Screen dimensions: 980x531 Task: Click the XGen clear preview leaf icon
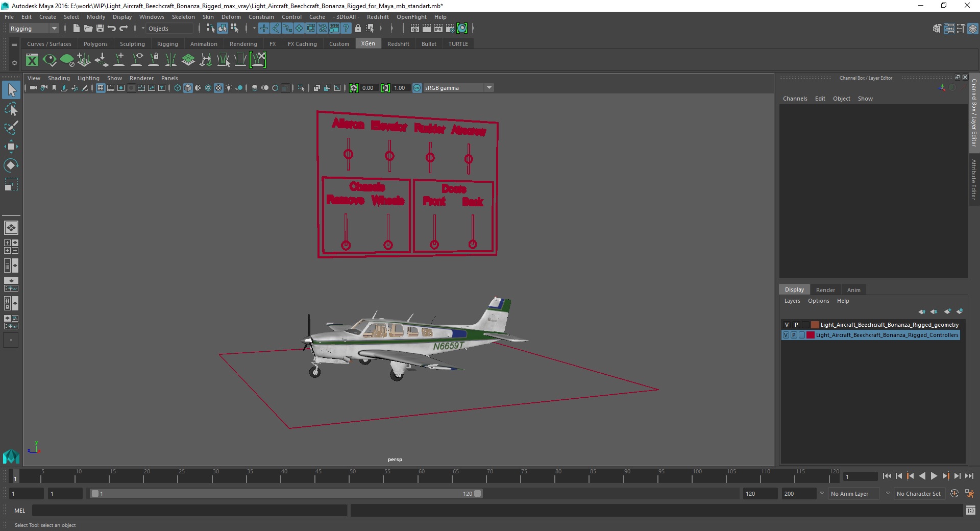coord(67,60)
